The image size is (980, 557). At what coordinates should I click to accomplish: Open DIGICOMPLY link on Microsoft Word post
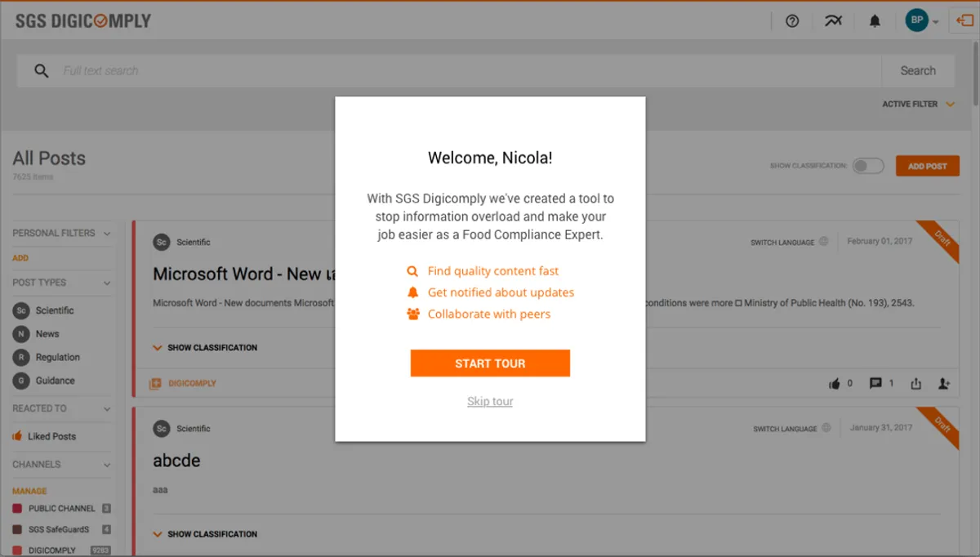coord(192,383)
